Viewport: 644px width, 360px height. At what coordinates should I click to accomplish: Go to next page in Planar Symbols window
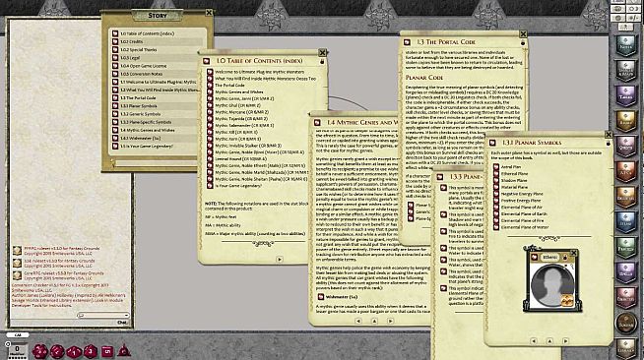[x=565, y=340]
